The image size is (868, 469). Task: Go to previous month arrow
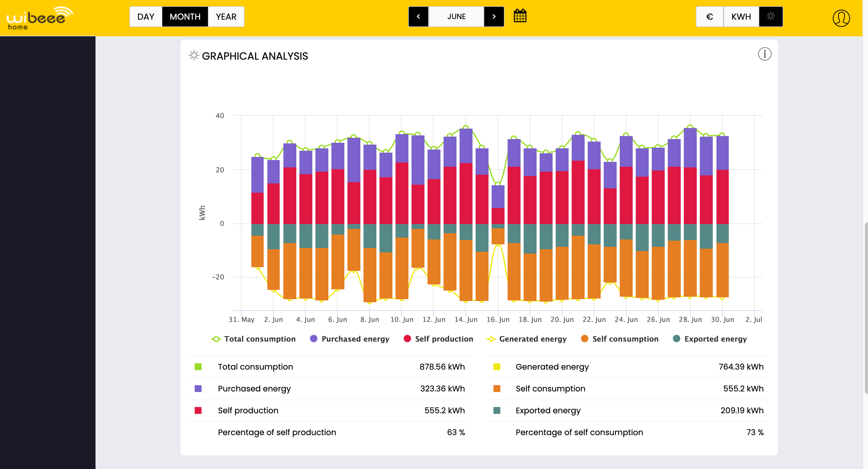[419, 17]
